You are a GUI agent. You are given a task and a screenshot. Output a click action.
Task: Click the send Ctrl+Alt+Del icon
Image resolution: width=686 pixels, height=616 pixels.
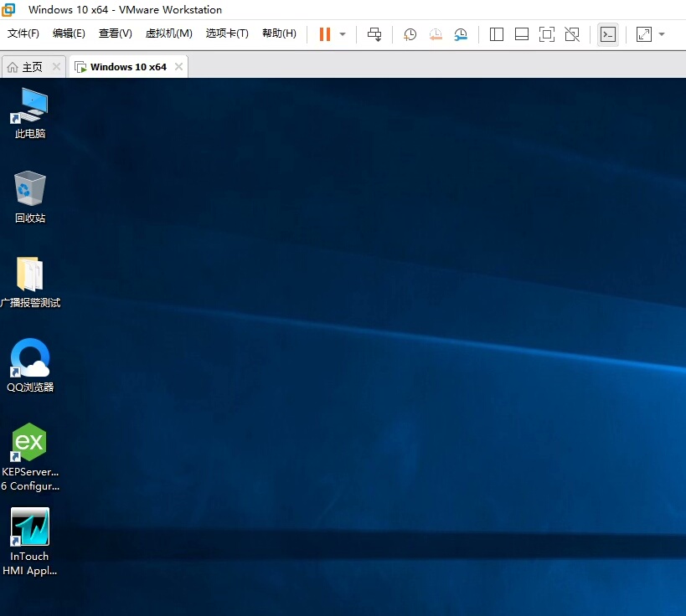point(374,34)
